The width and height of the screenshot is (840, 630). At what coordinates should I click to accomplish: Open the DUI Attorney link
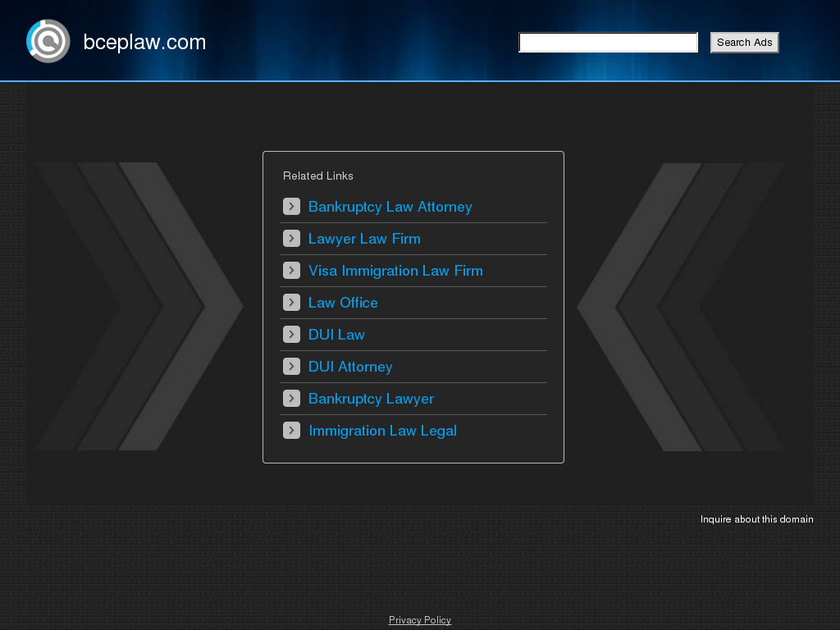coord(350,367)
